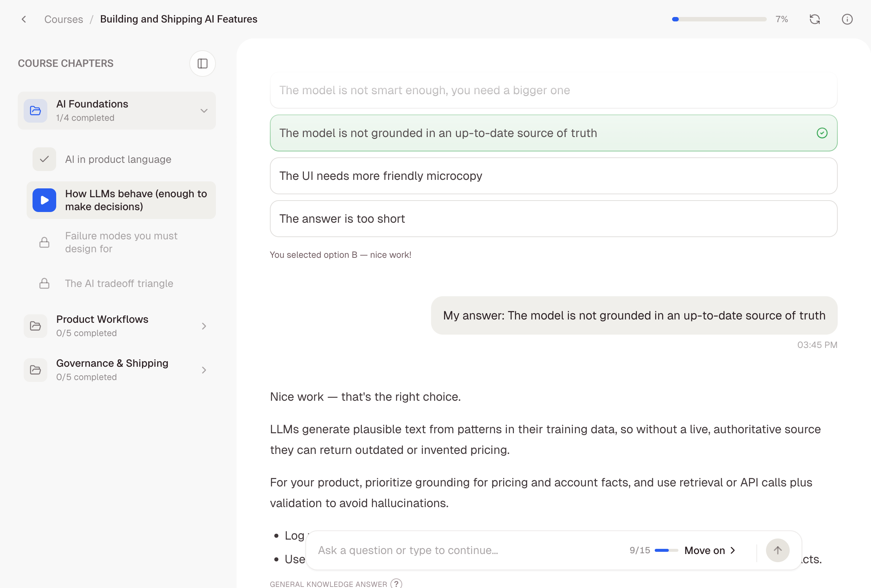Image resolution: width=871 pixels, height=588 pixels.
Task: Click the AI Foundations folder icon
Action: tap(35, 110)
